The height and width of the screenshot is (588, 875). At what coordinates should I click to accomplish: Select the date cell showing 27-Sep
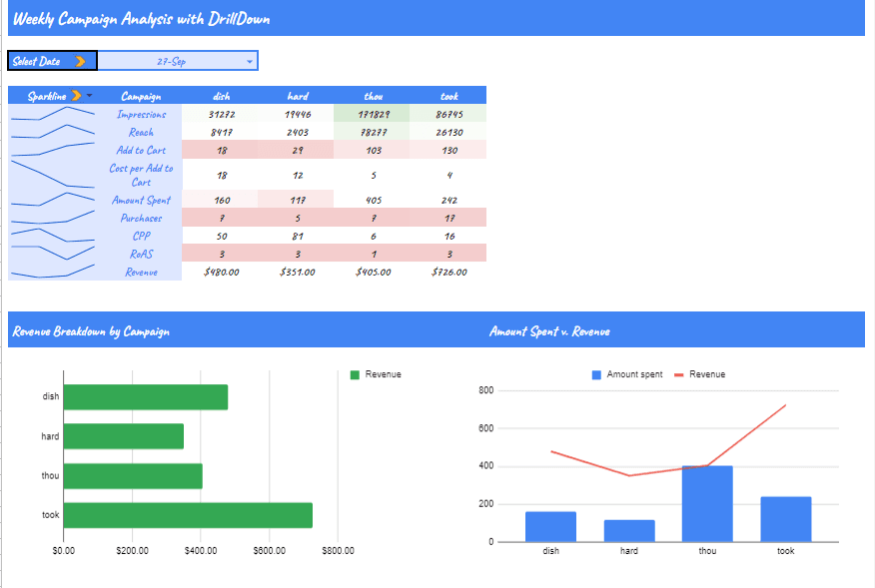click(178, 61)
